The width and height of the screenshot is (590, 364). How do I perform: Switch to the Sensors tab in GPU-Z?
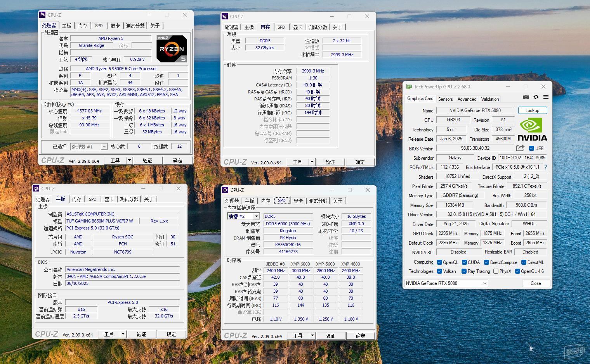[445, 99]
